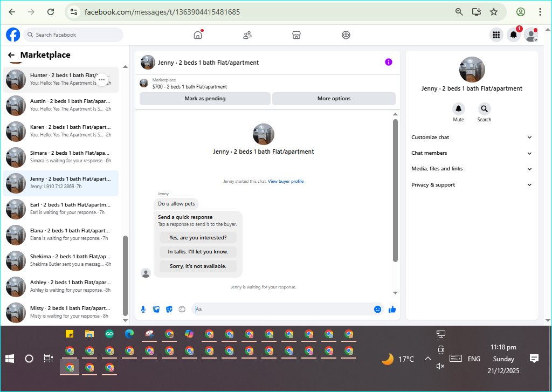Image resolution: width=552 pixels, height=392 pixels.
Task: Open the notifications bell
Action: pos(514,35)
